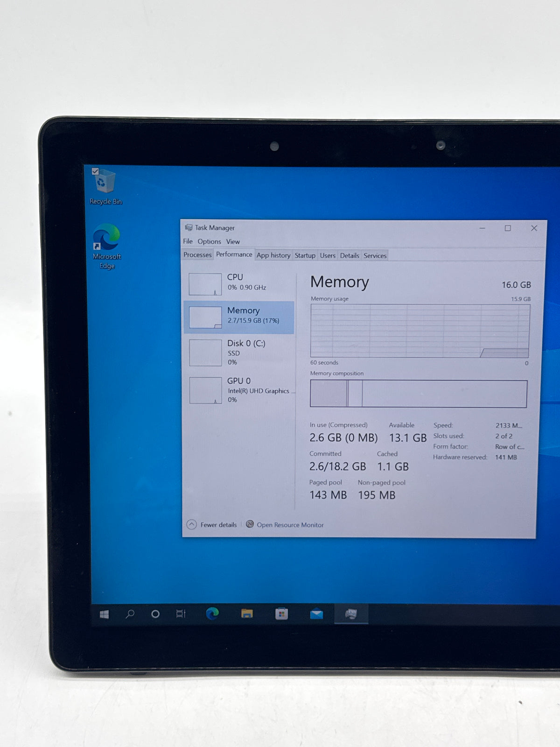Switch to the Services tab
The width and height of the screenshot is (560, 747).
point(375,255)
